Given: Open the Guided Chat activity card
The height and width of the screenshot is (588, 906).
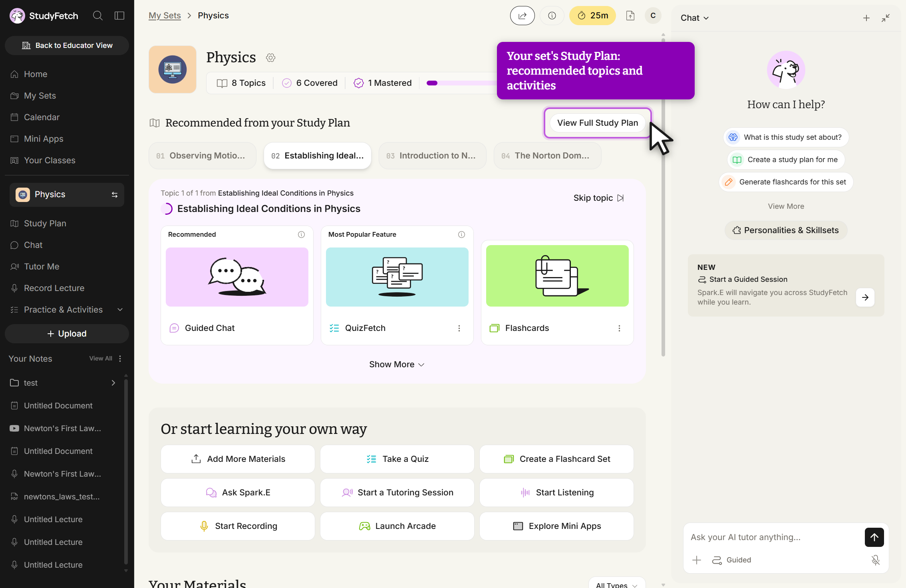Looking at the screenshot, I should (237, 285).
